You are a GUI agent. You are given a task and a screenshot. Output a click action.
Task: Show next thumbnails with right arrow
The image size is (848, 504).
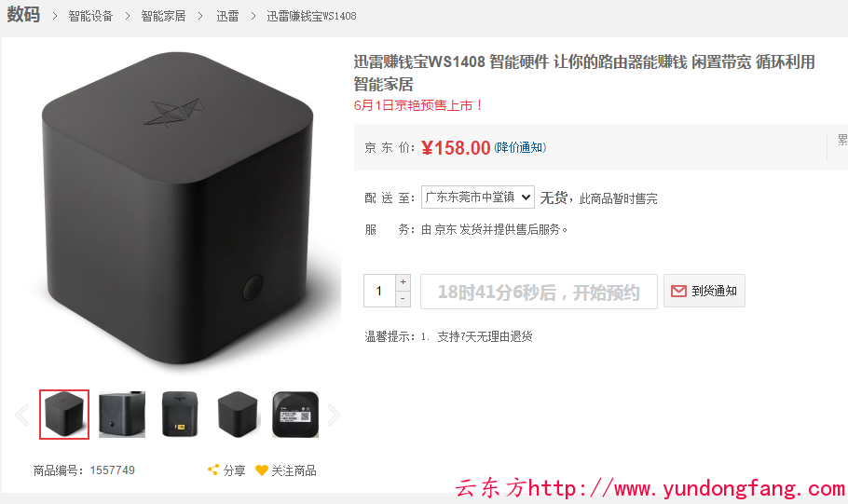(335, 415)
